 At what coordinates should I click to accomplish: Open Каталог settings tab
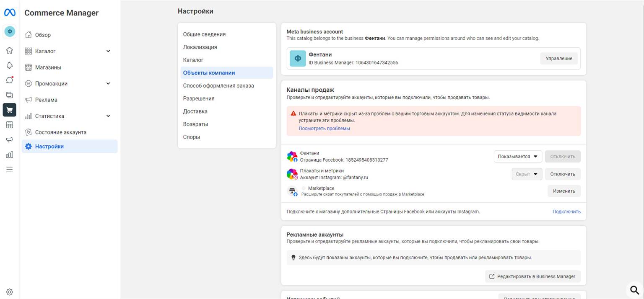point(227,60)
